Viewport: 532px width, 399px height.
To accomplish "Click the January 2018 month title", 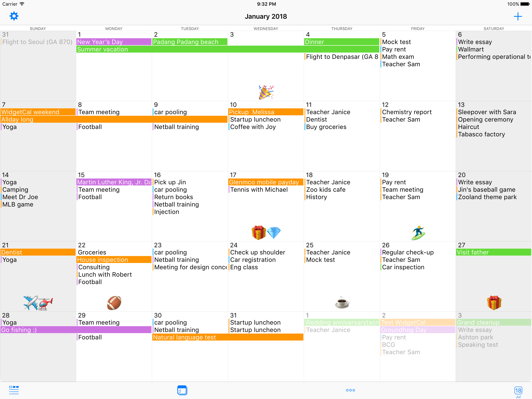I will click(x=266, y=16).
